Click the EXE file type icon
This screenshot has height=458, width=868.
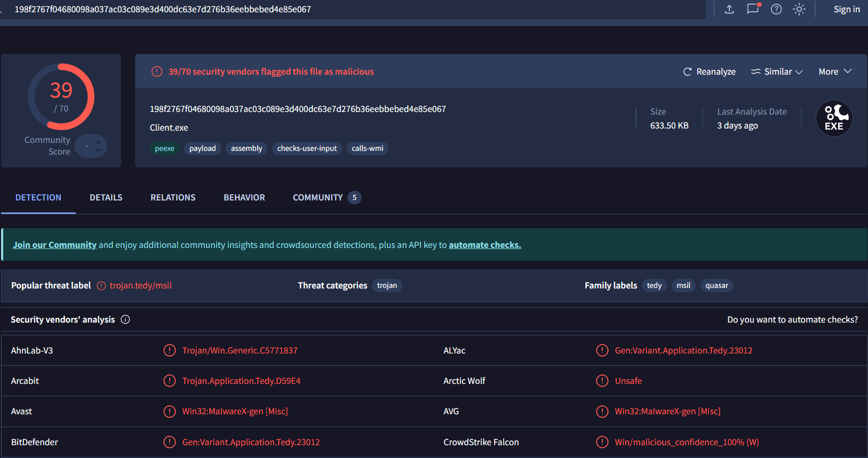[834, 118]
